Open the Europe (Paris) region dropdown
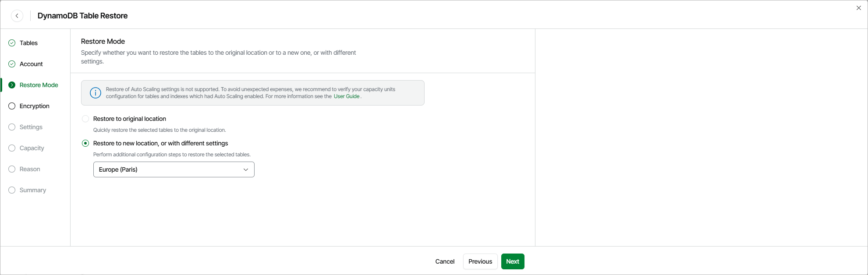The image size is (868, 275). point(174,169)
